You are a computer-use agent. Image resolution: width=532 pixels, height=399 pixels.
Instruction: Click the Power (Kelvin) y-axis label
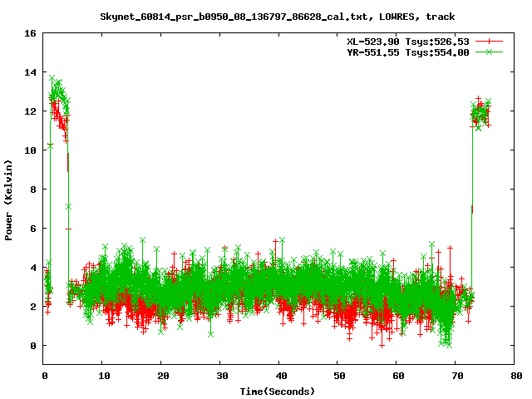(8, 200)
